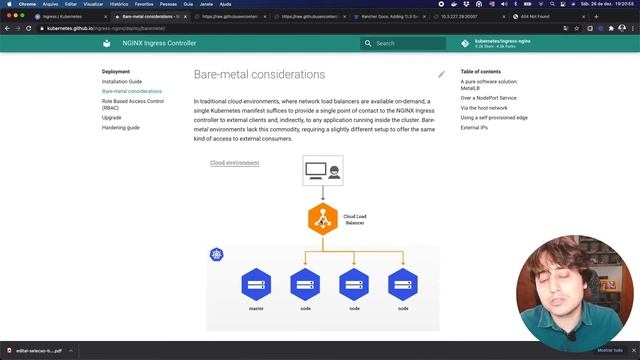Close the 404 Not Found tab
The image size is (640, 360).
(x=583, y=17)
